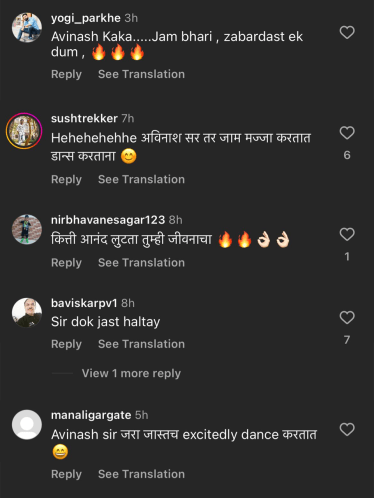Like manaligargate's comment heart icon
This screenshot has width=374, height=498.
347,429
